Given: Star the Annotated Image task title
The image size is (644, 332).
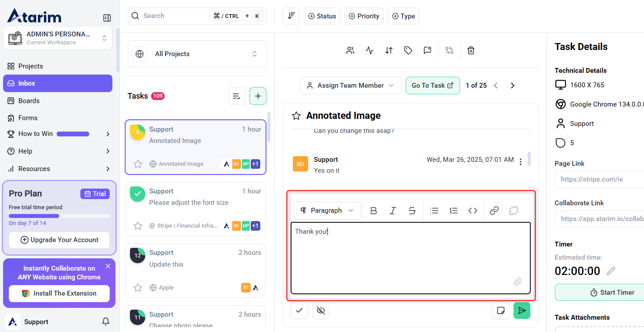Looking at the screenshot, I should 296,116.
